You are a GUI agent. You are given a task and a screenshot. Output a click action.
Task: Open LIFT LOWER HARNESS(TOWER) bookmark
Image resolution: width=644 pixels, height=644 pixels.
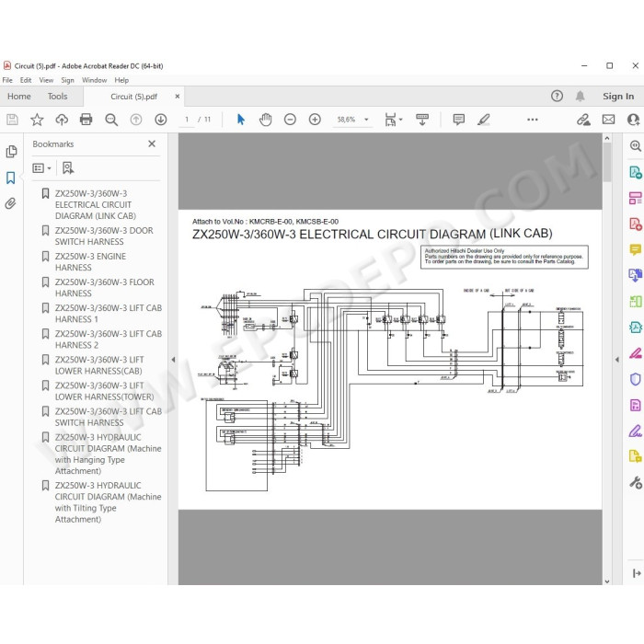104,391
